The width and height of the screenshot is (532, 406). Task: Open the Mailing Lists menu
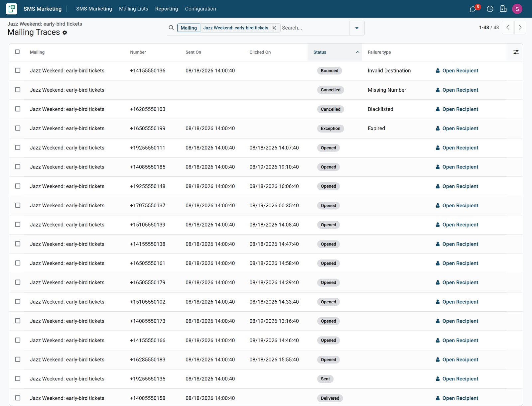click(134, 9)
